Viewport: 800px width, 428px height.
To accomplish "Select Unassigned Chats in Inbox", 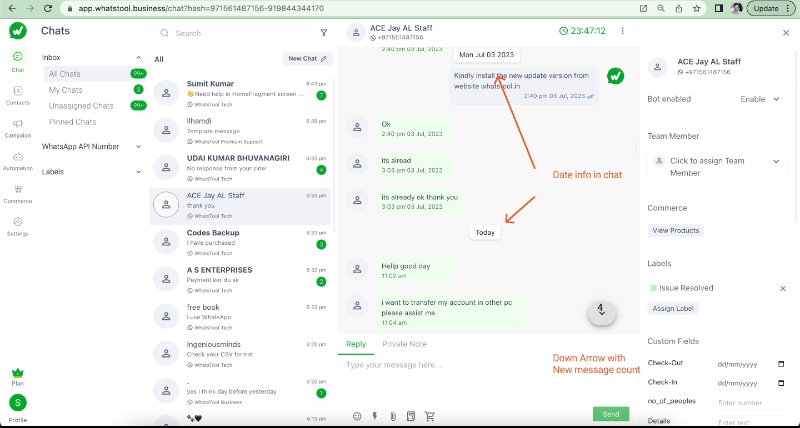I will tap(81, 106).
